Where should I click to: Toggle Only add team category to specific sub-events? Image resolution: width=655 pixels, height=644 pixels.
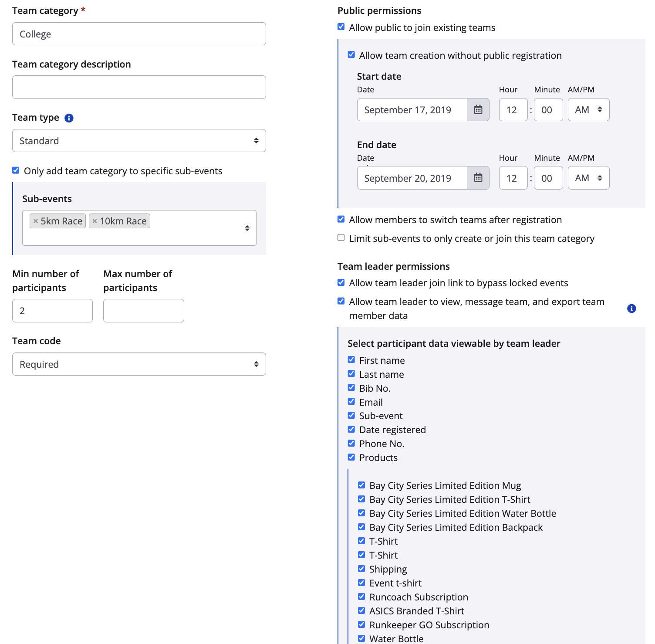tap(16, 170)
